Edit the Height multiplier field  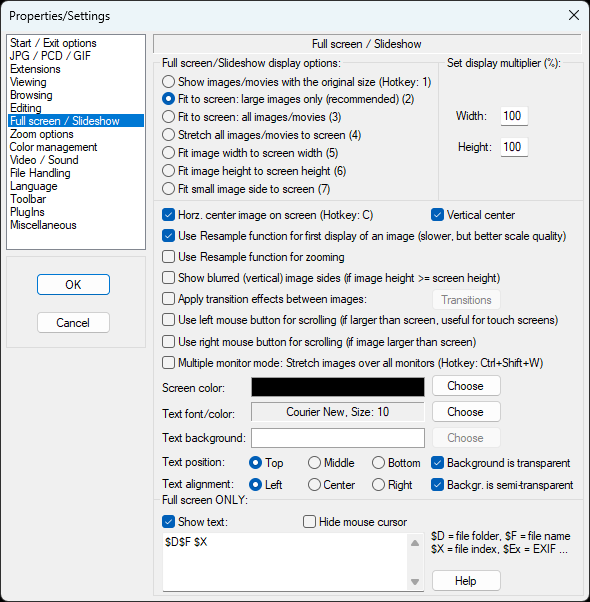click(x=514, y=147)
